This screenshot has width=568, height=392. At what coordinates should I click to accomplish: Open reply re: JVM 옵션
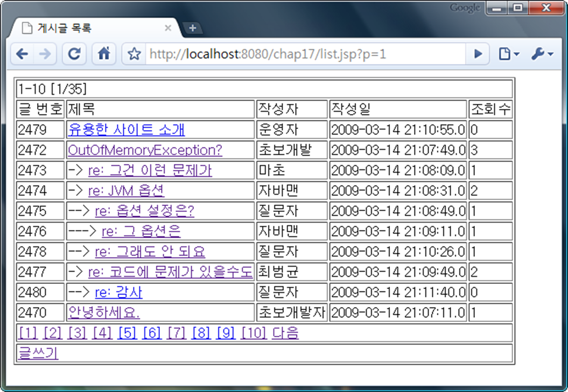126,190
